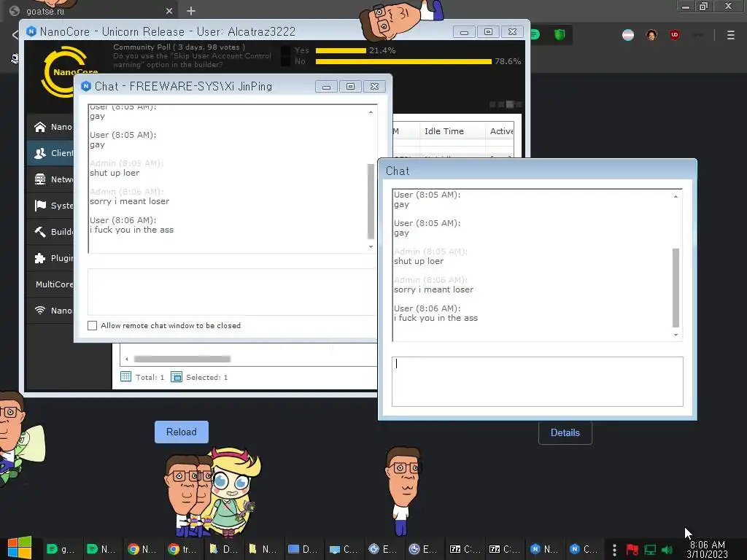Show hidden tray icons via the dots
747x560 pixels.
(x=614, y=550)
